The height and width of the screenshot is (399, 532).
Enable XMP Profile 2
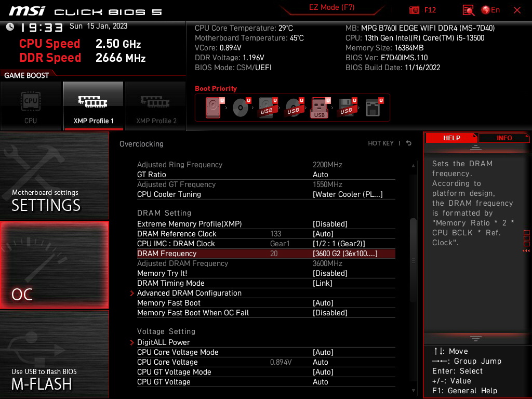156,106
